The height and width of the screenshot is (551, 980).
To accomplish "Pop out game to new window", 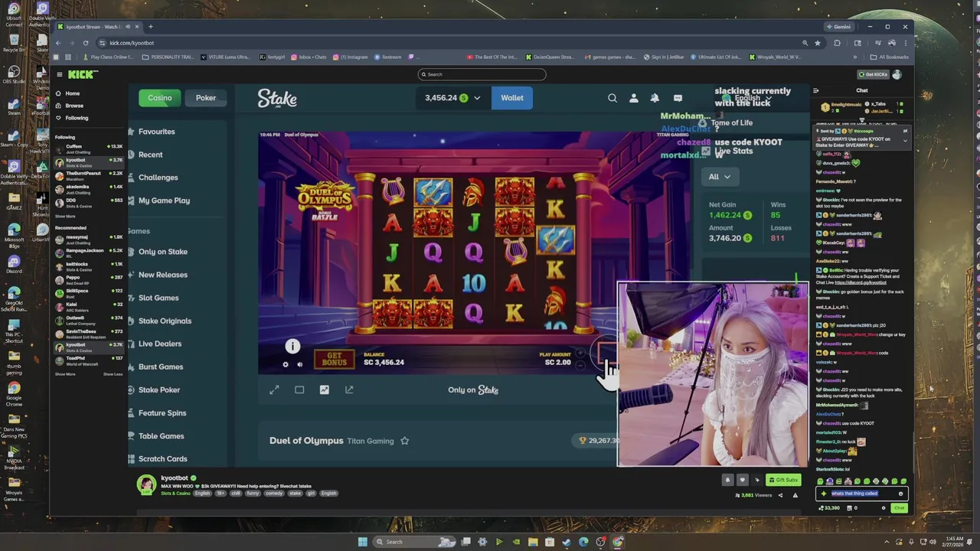I will [x=349, y=390].
